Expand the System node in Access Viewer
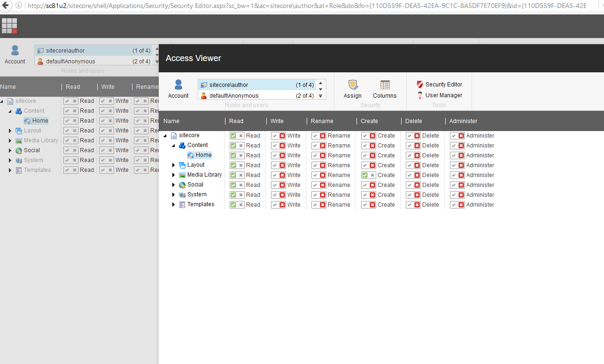The width and height of the screenshot is (604, 364). click(x=174, y=195)
